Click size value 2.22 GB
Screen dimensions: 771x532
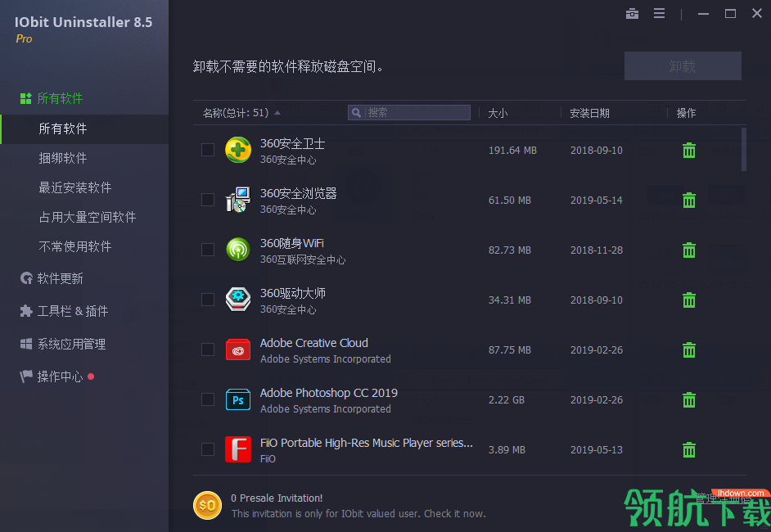(506, 399)
